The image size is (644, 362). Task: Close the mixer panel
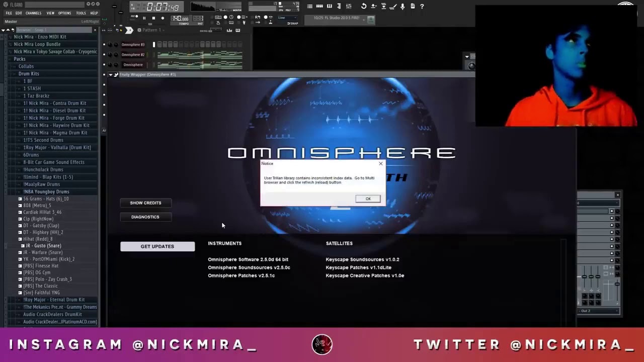tap(618, 195)
